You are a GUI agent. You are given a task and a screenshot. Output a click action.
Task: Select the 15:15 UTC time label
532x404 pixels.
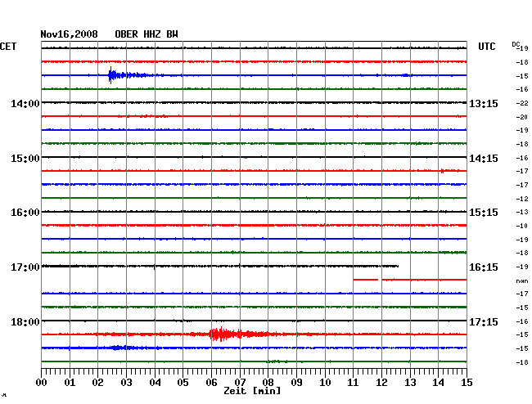[484, 213]
